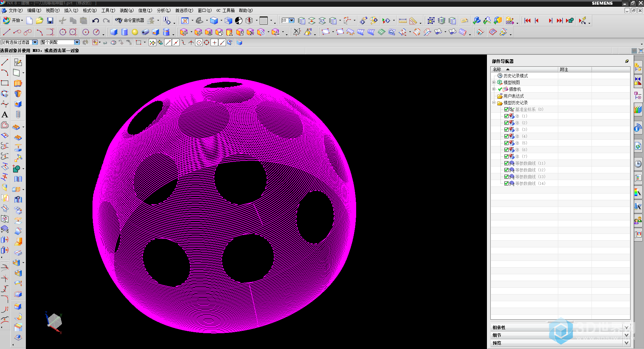Screen dimensions: 644x349
Task: Open the Constraint Navigator side tab
Action: pos(638,81)
